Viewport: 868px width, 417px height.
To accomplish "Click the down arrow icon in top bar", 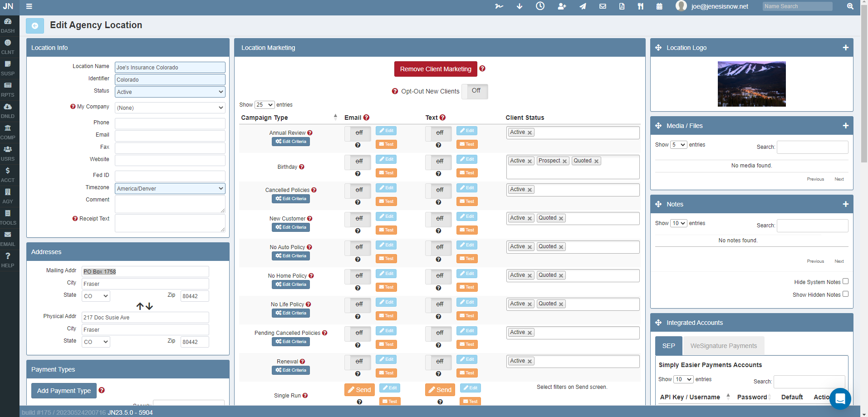I will tap(520, 6).
